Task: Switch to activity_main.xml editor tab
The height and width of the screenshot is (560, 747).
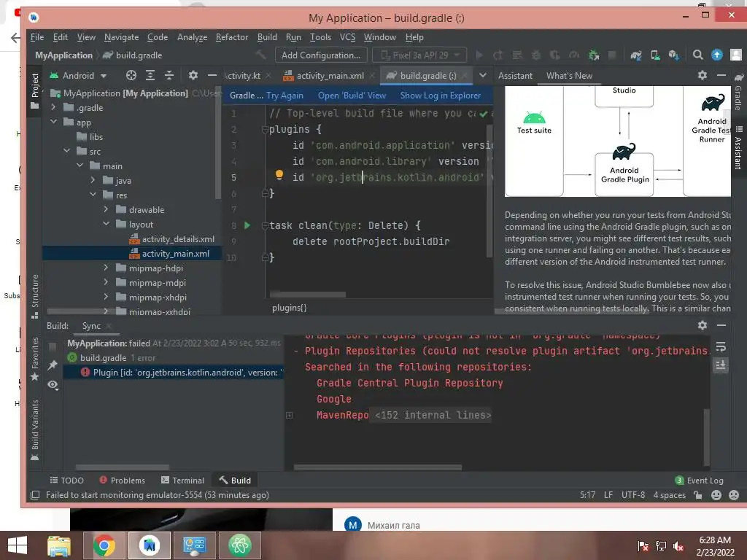Action: (x=330, y=76)
